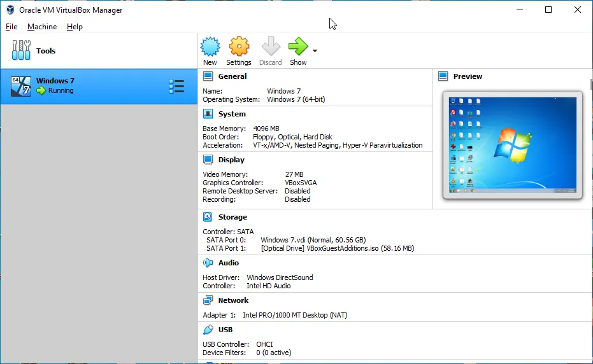Click the VBoxGuestAdditions.iso optical drive entry
Screen dimensions: 593x364
[x=338, y=248]
